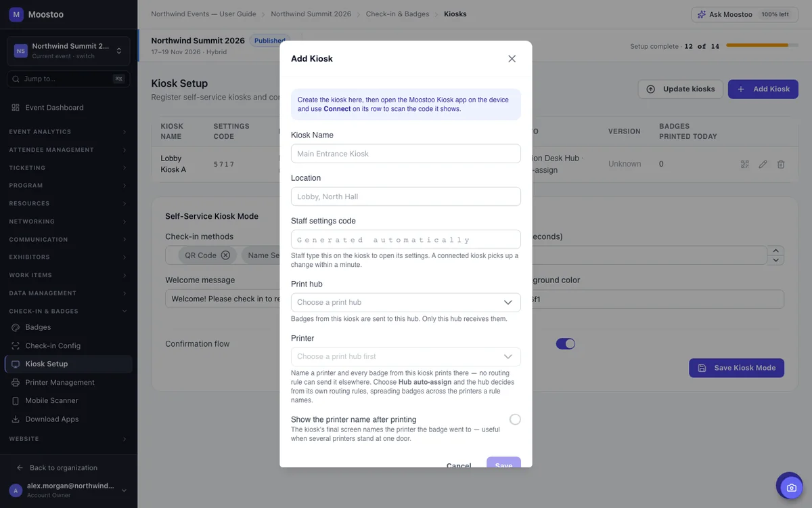This screenshot has height=508, width=812.
Task: Click the setup progress bar
Action: (x=762, y=45)
